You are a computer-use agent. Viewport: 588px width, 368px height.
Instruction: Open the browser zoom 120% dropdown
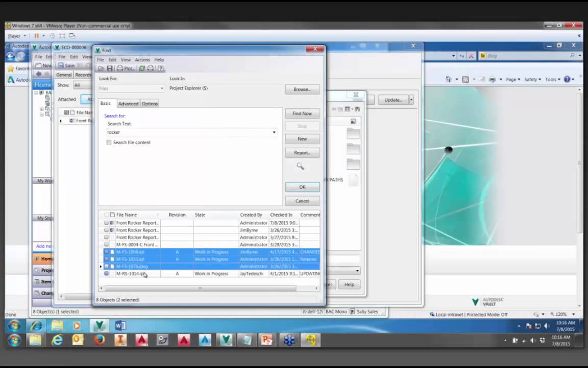coord(573,314)
